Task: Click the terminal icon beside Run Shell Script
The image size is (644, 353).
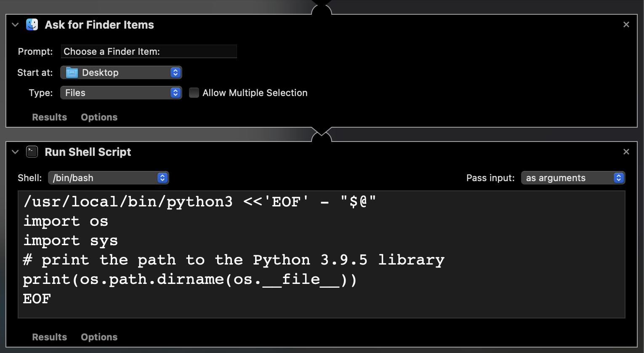Action: point(32,152)
